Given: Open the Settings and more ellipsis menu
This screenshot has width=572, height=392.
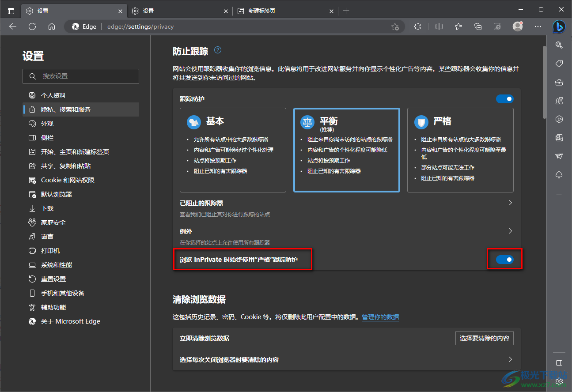Looking at the screenshot, I should 538,26.
